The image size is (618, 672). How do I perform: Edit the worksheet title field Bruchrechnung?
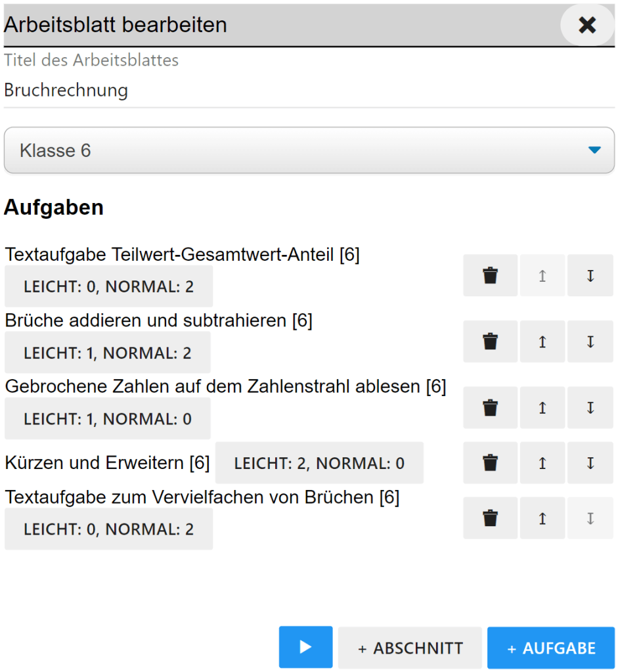coord(309,91)
